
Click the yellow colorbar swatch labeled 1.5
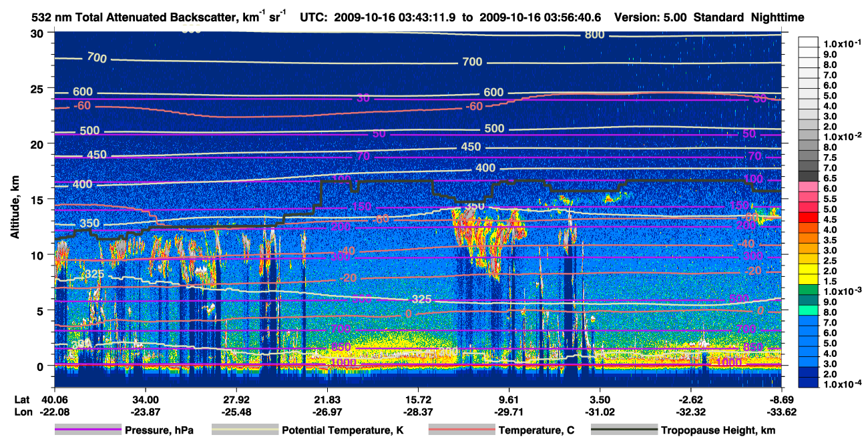pos(809,280)
